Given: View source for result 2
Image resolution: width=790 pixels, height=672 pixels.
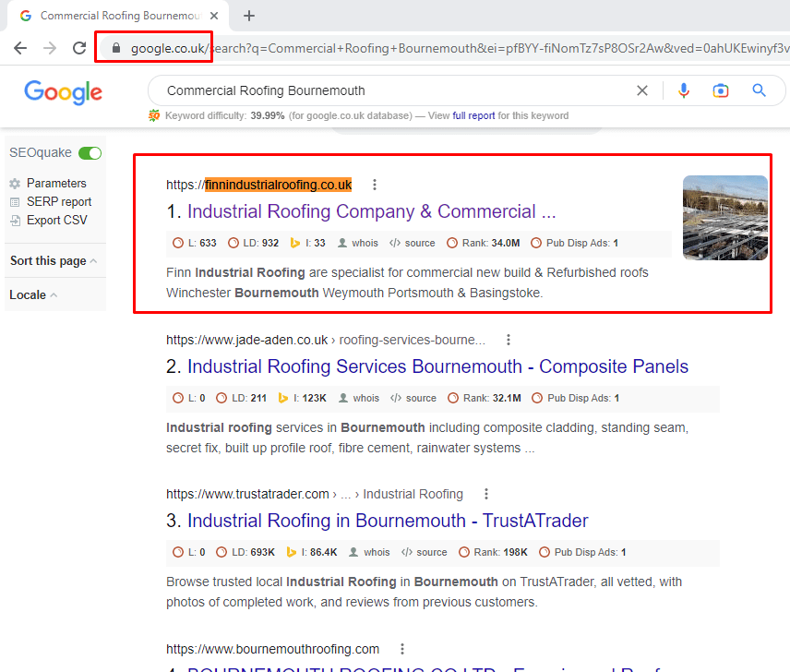Looking at the screenshot, I should click(413, 399).
